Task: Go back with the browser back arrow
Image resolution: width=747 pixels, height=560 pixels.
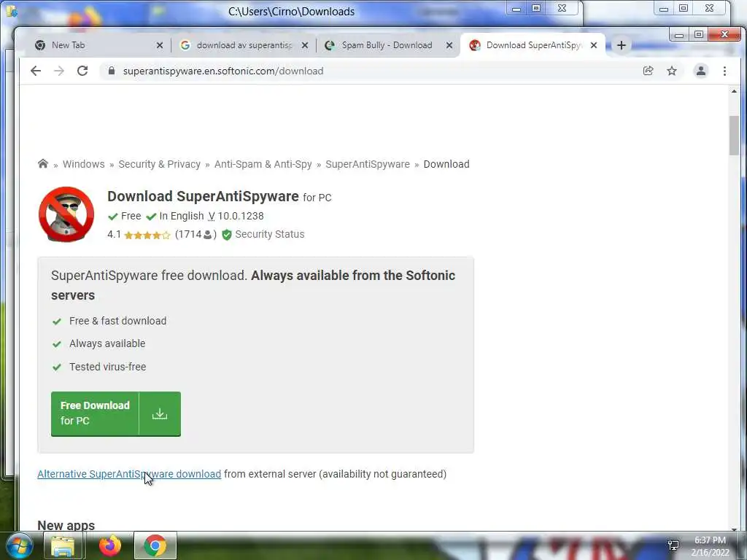Action: pyautogui.click(x=36, y=71)
